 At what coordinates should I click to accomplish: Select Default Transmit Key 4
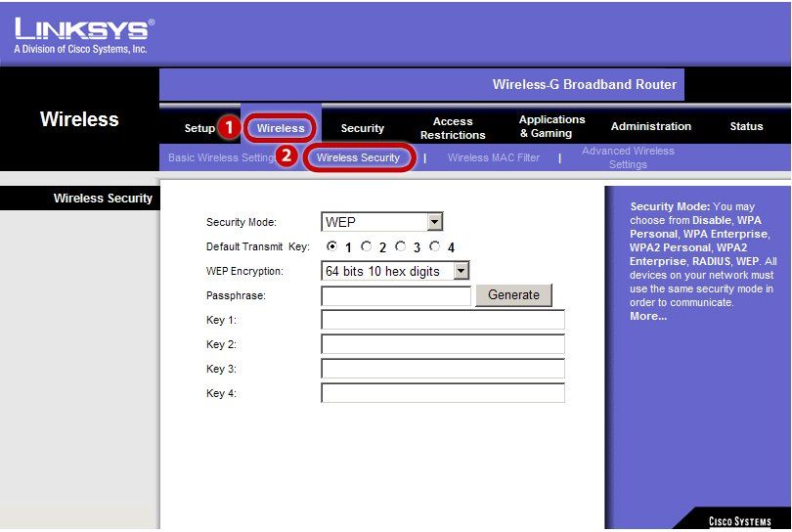click(x=435, y=246)
